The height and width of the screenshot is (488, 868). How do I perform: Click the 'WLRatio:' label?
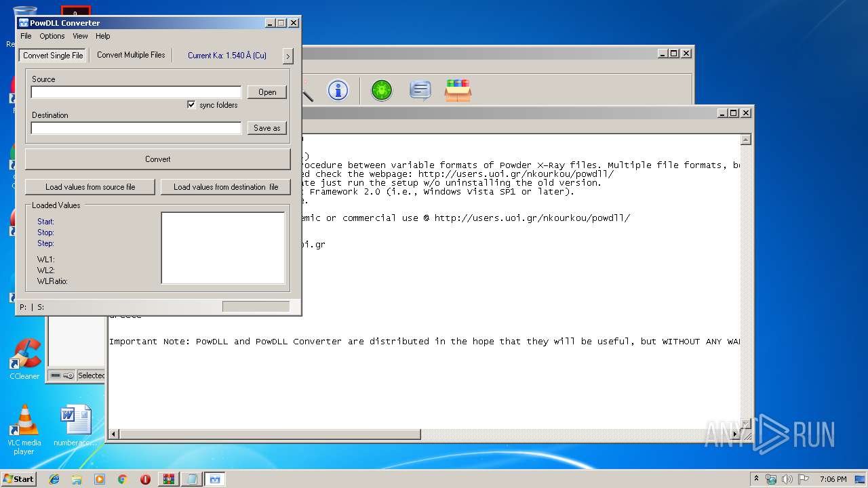click(52, 281)
